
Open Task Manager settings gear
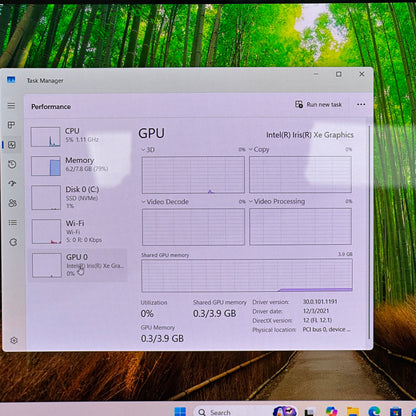14,340
